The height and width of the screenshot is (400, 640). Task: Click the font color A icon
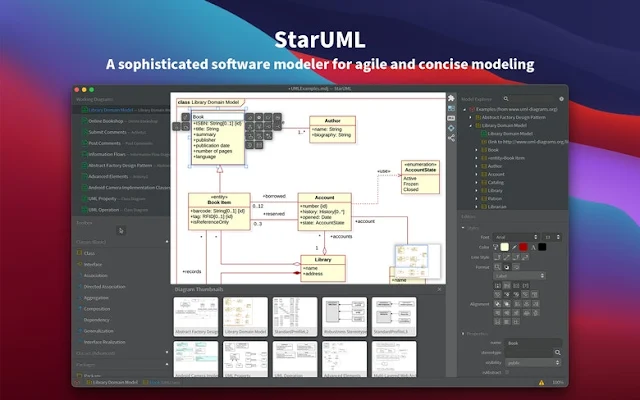533,247
